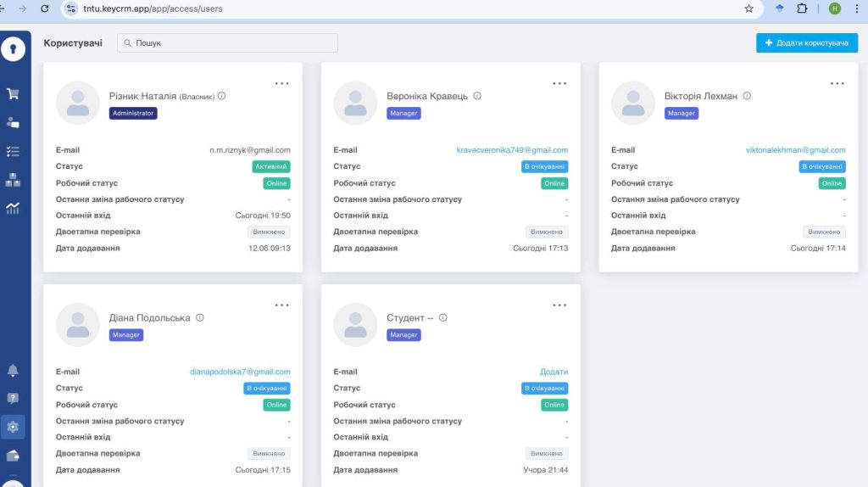
Task: Click info icon next to Вероніка Кравець
Action: coord(477,96)
